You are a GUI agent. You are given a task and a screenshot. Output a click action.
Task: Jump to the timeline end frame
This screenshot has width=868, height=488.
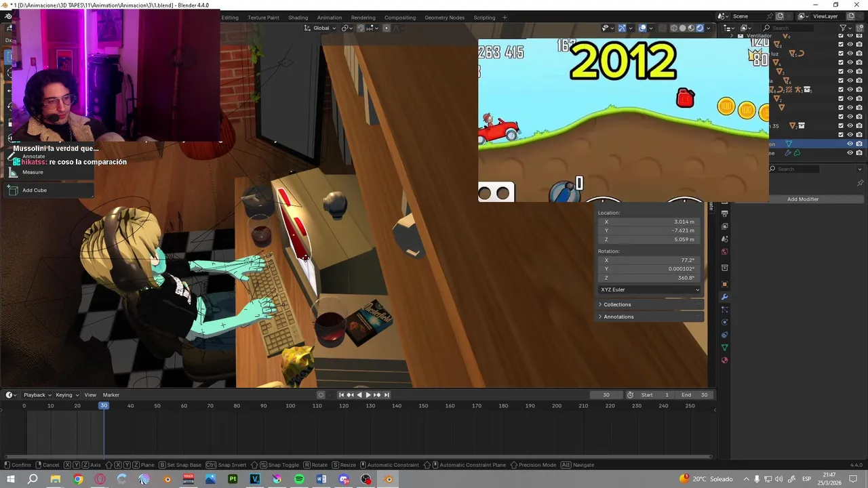[x=387, y=394]
